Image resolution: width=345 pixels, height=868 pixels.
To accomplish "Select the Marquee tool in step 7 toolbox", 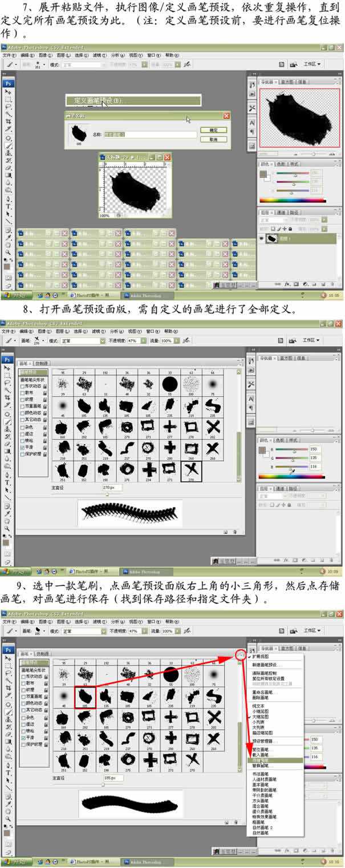I will click(x=8, y=99).
